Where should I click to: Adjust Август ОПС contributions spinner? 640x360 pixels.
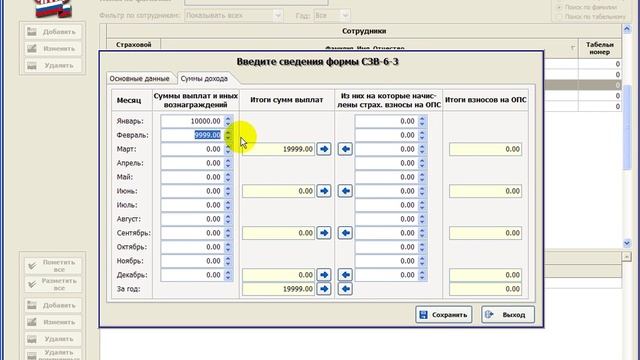422,219
